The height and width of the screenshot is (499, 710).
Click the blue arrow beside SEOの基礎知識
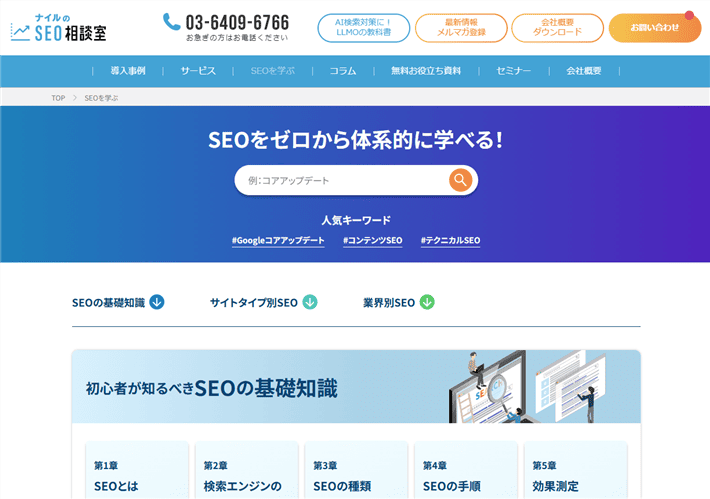(x=157, y=302)
